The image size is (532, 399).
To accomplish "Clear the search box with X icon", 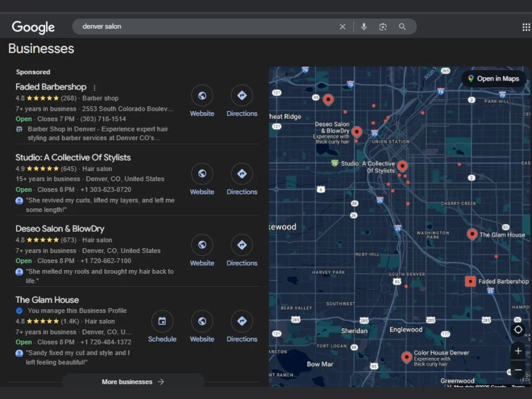I will (x=342, y=26).
